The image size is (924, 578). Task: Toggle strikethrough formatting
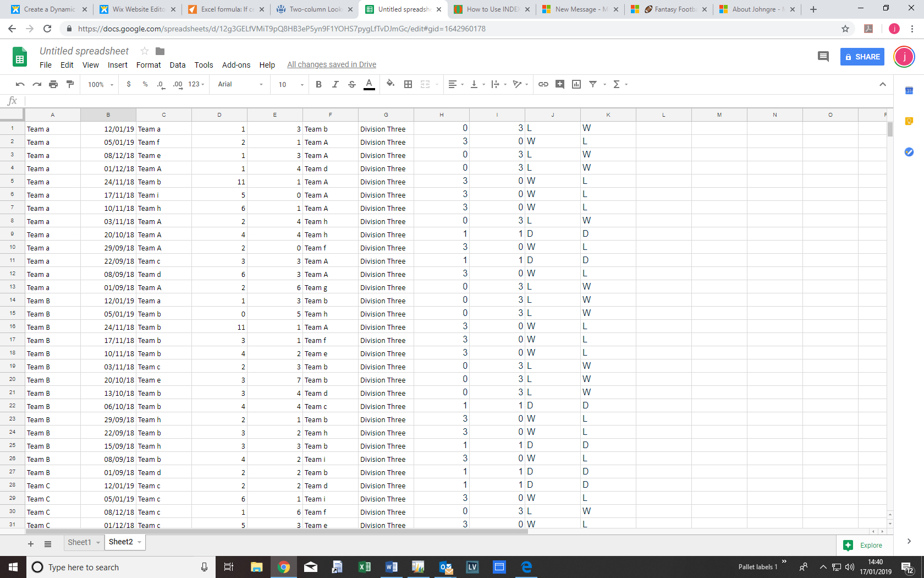(351, 84)
